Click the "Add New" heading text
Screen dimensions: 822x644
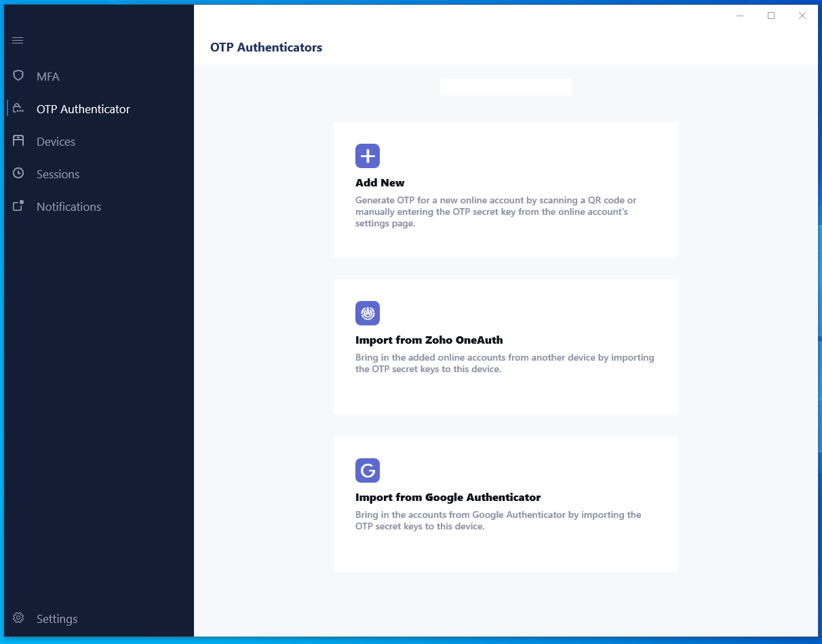pyautogui.click(x=380, y=183)
